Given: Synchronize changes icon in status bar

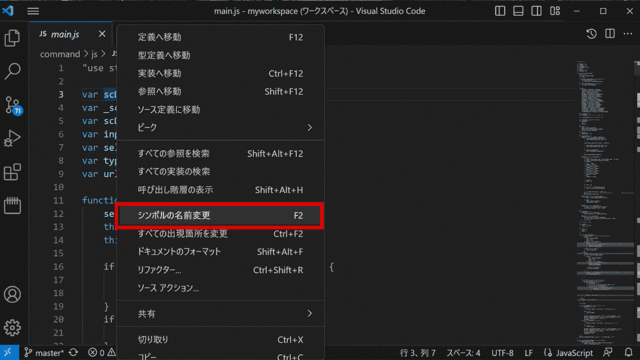Looking at the screenshot, I should [73, 353].
